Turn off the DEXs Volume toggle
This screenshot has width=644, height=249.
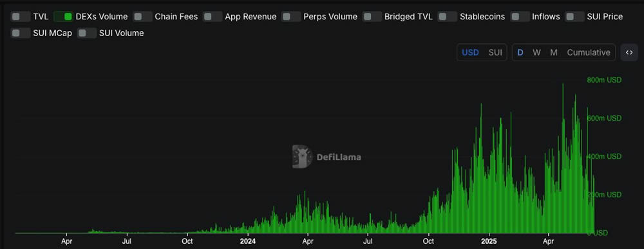coord(63,17)
